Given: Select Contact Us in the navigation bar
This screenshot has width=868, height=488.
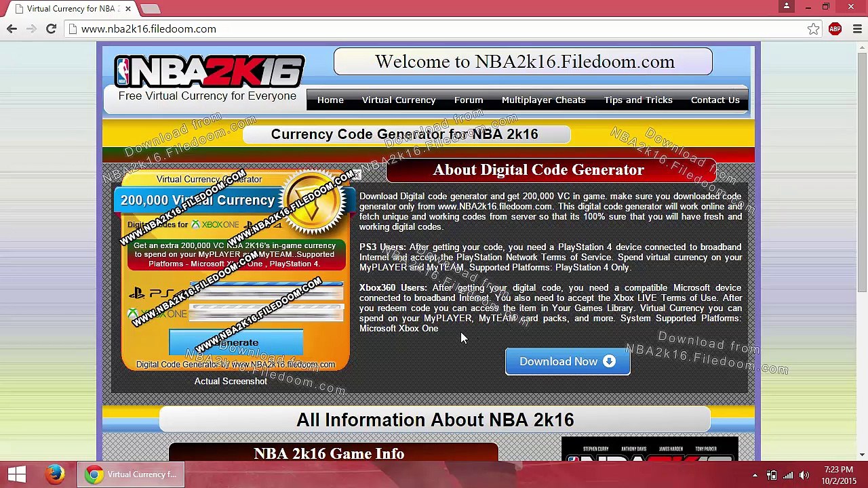Looking at the screenshot, I should pyautogui.click(x=715, y=100).
